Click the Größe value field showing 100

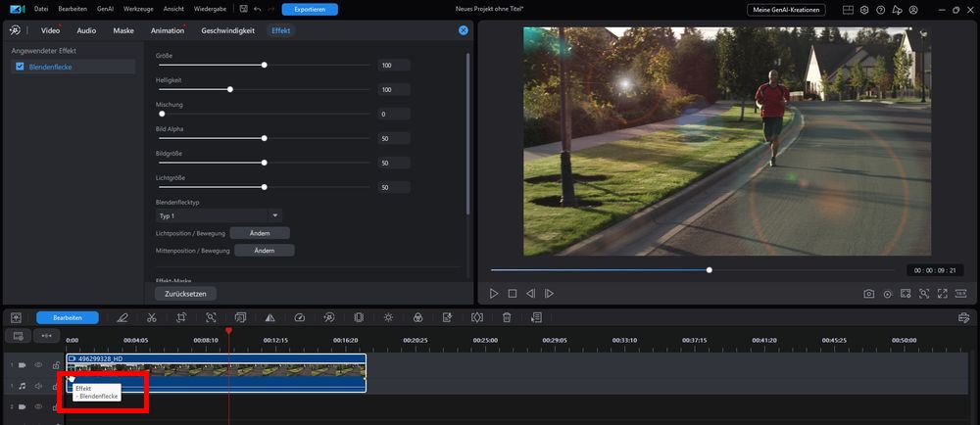coord(394,65)
